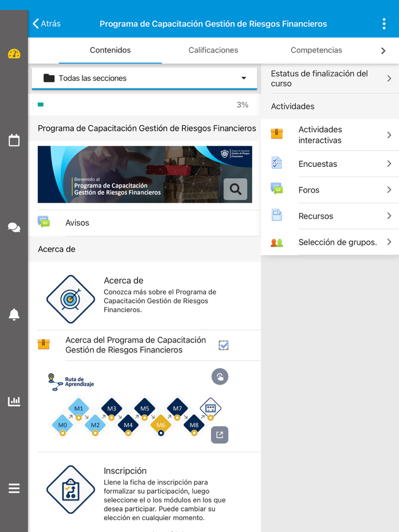
Task: Toggle completion checkbox for Acerca del Programa
Action: [x=223, y=345]
